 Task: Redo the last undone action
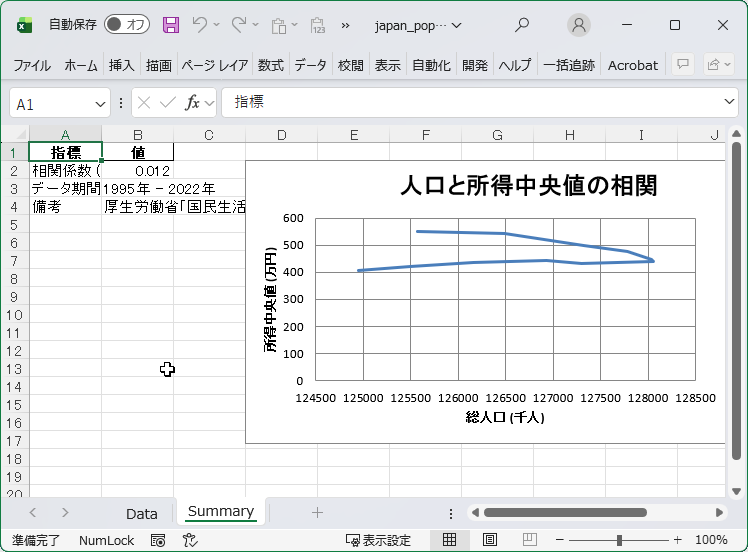point(239,24)
